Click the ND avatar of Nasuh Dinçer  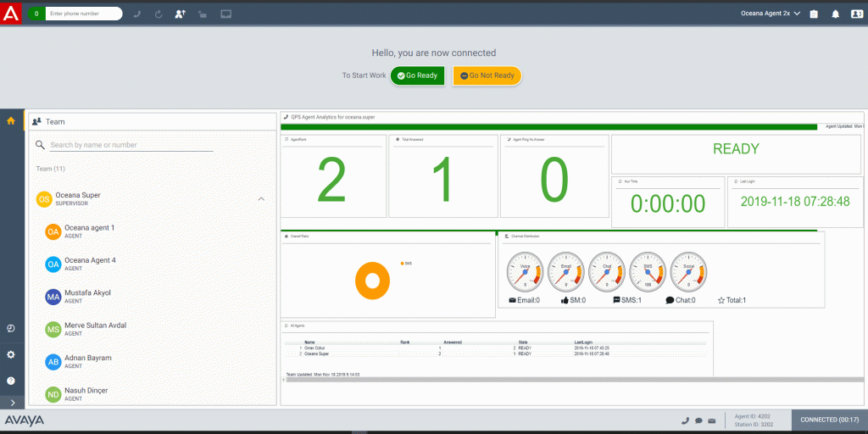(53, 395)
